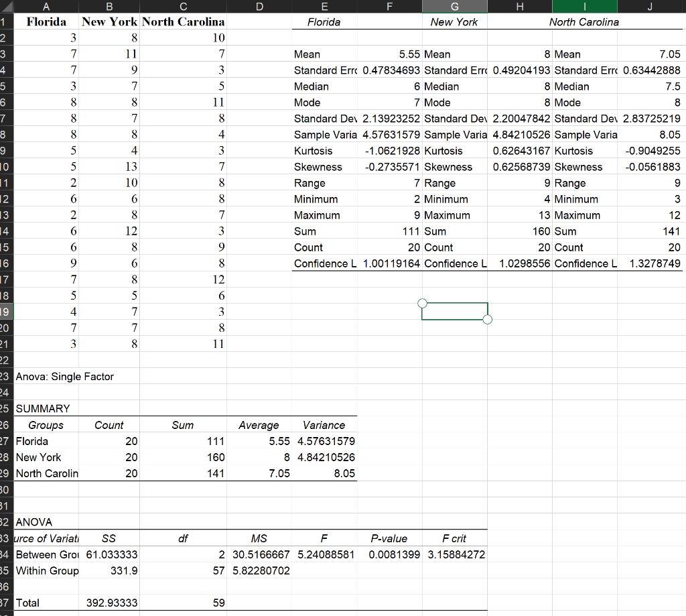Click the 'df' column heading

[183, 538]
